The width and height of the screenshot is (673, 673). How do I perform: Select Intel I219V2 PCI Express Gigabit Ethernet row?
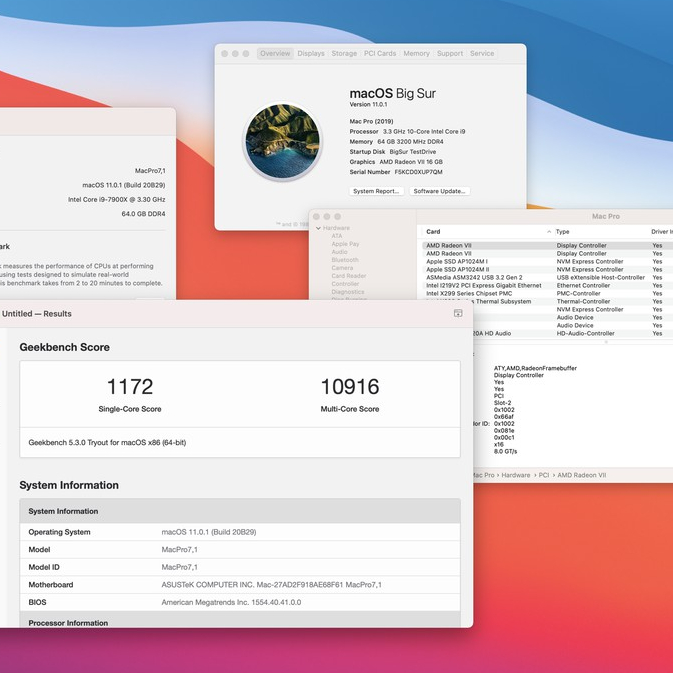tap(483, 285)
